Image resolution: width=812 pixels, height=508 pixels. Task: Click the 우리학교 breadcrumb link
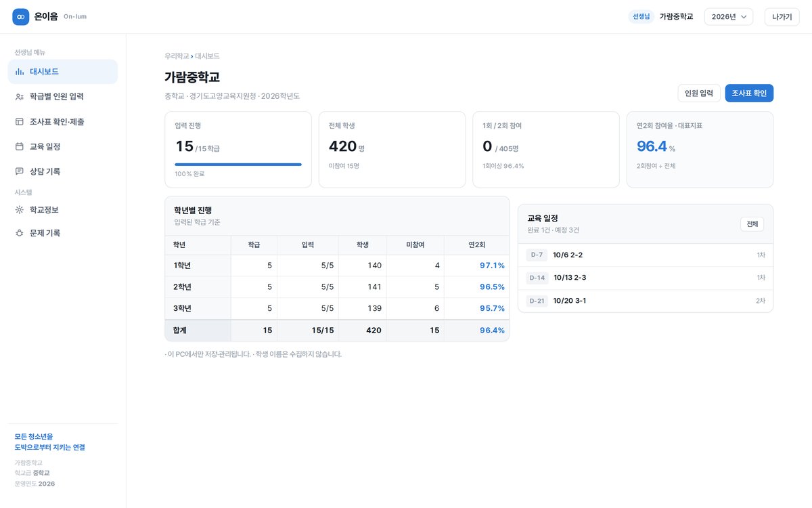pos(177,56)
